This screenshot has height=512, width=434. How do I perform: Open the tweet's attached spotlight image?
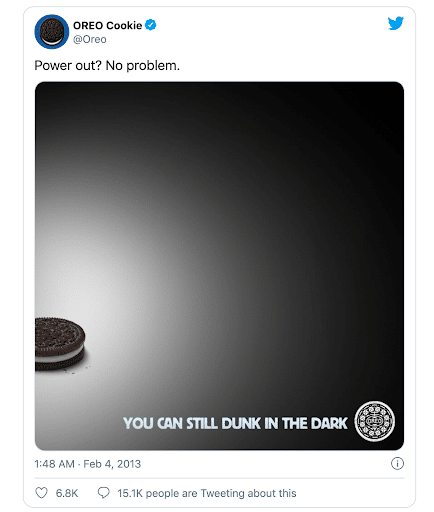point(219,266)
